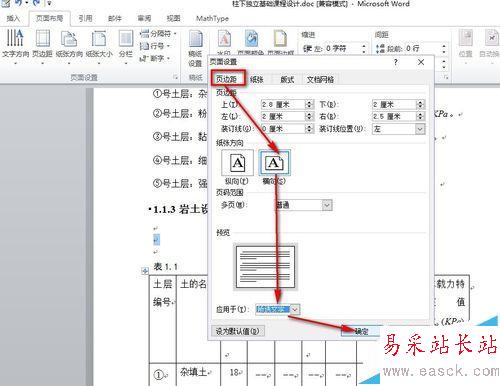500x386 pixels.
Task: Click the heading text 1.1.3 岩土
Action: point(180,209)
